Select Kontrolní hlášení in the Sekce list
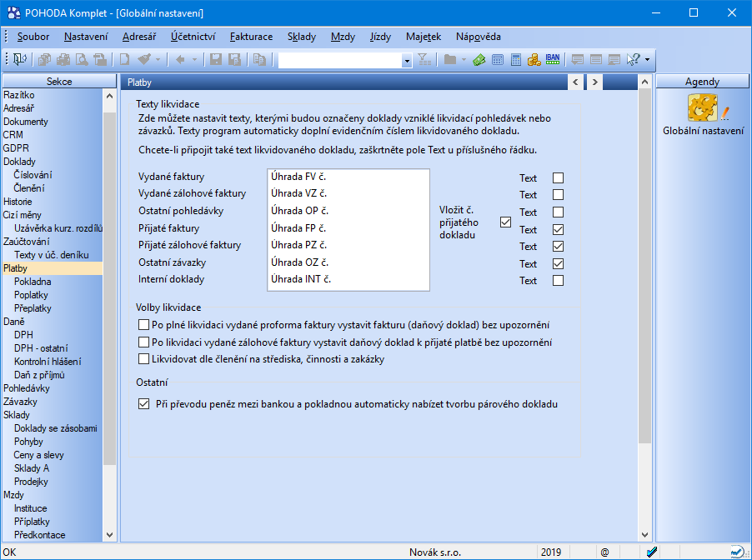Viewport: 752px width, 560px height. [48, 362]
